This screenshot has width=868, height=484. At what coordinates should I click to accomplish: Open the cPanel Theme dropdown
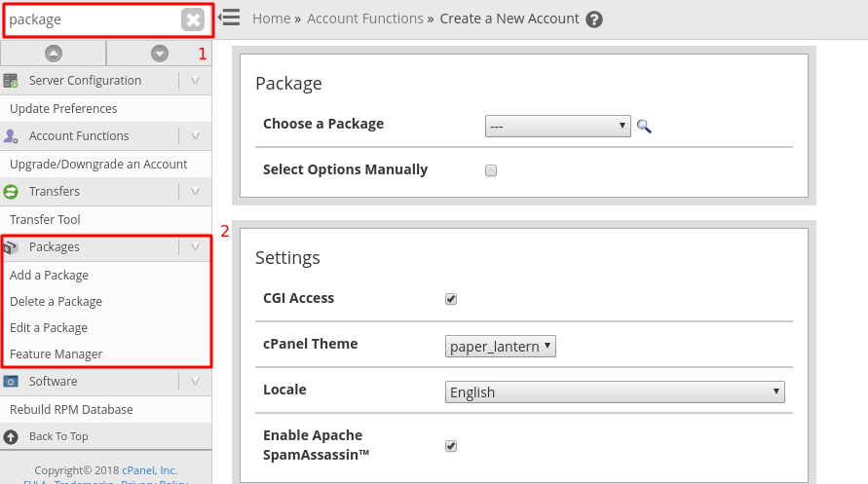[501, 347]
